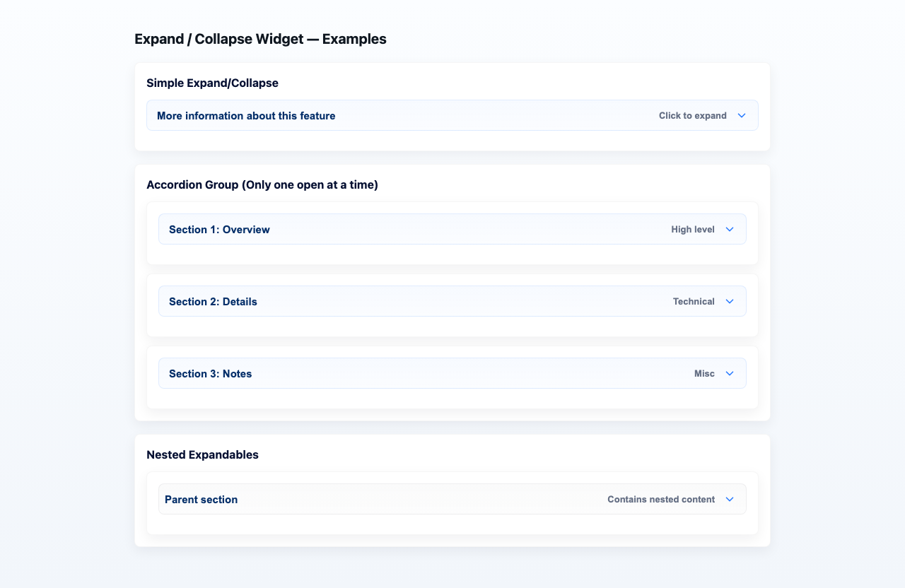This screenshot has height=588, width=905.
Task: Click the chevron icon next to Click to expand
Action: click(742, 115)
